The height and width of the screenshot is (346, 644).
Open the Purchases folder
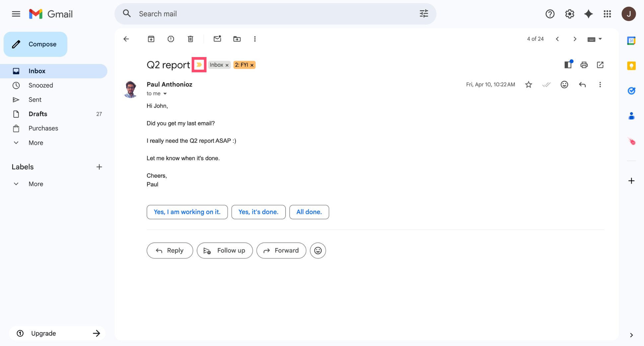[54, 128]
